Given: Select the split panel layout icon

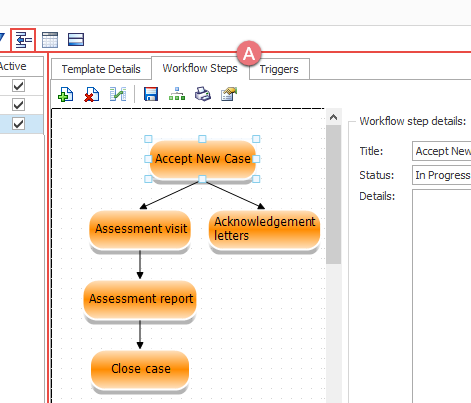Looking at the screenshot, I should [76, 40].
